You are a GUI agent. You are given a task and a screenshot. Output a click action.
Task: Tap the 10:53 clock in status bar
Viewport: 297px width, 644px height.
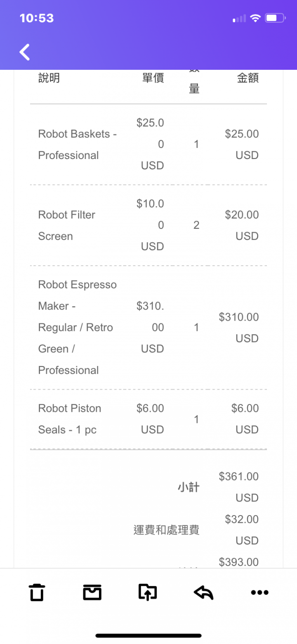[x=37, y=18]
